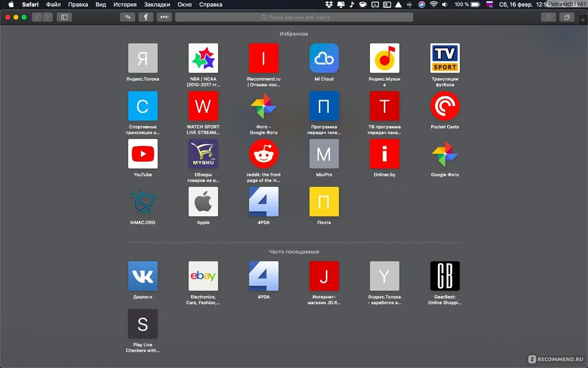The image size is (588, 368).
Task: Click the Siri icon in menu bar
Action: point(422,4)
